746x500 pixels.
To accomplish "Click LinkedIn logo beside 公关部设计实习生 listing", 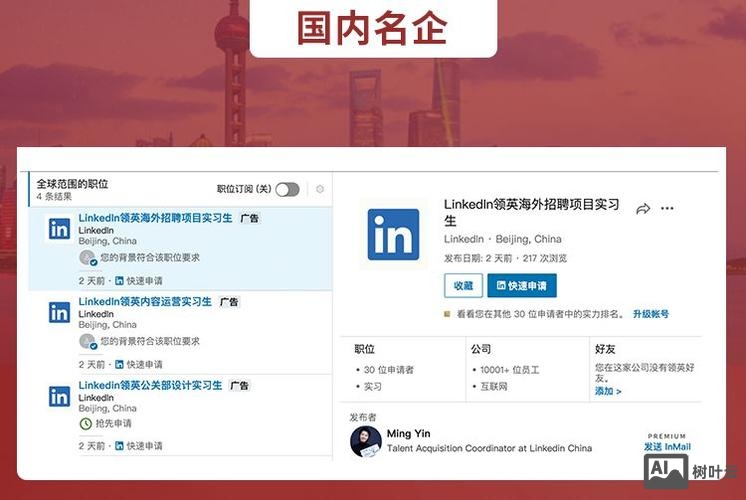I will pyautogui.click(x=59, y=396).
